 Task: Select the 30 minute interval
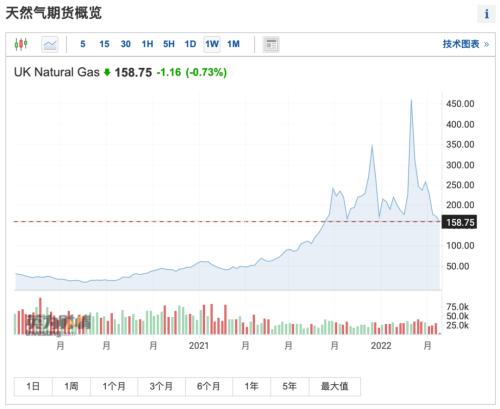click(126, 44)
